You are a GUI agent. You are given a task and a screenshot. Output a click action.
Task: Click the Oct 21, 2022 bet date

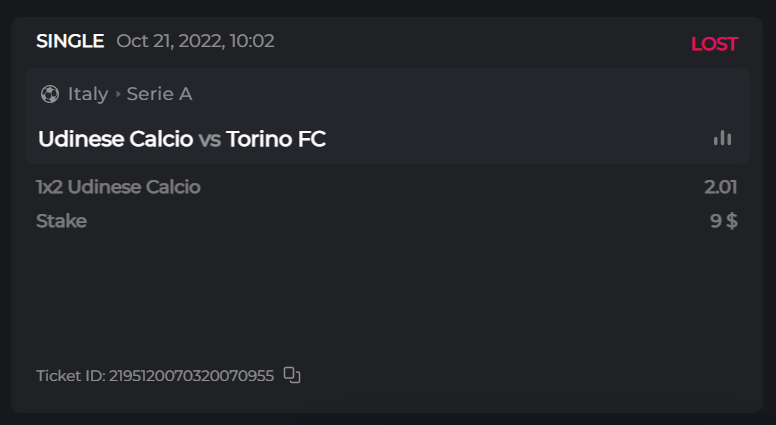point(169,41)
